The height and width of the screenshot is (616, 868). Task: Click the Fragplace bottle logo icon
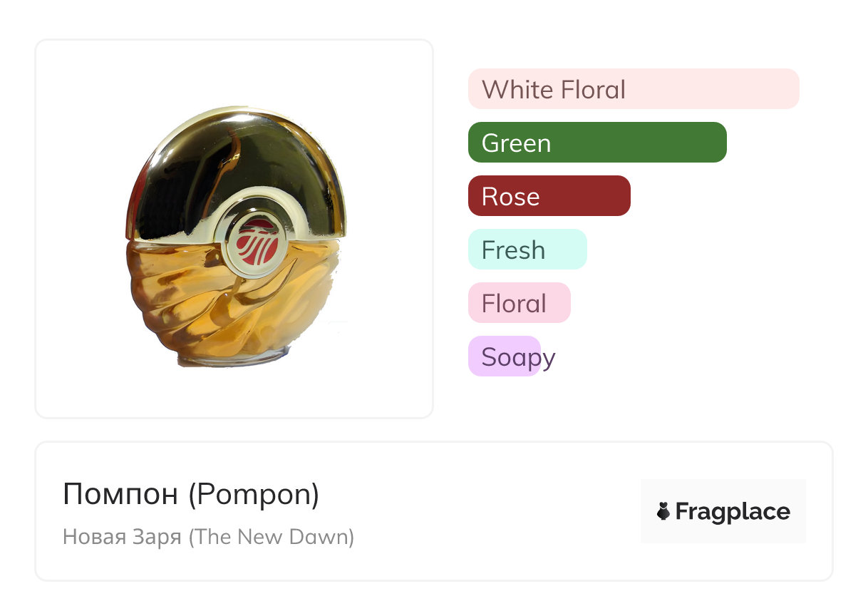tap(663, 511)
